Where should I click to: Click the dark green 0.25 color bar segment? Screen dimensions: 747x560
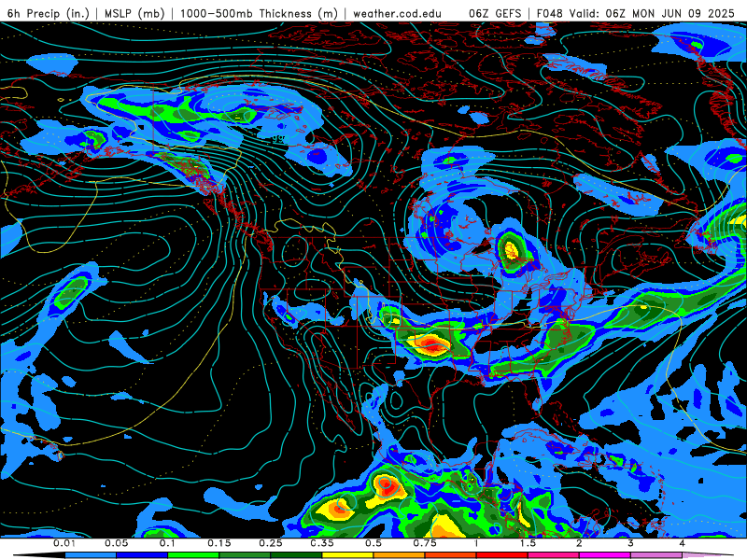click(296, 555)
